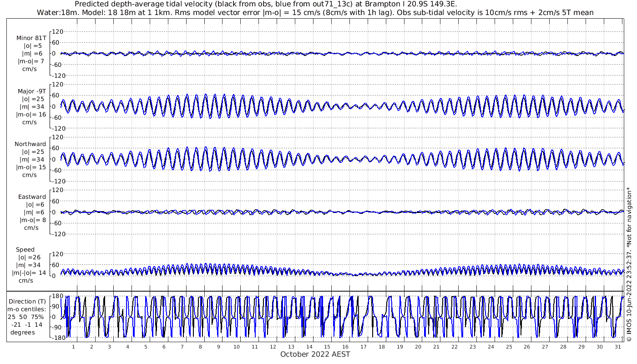Click the '|m-o|= 16' value under Major

pos(32,114)
